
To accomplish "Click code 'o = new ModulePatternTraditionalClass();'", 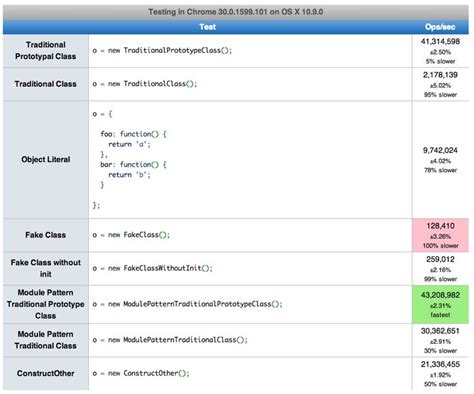I will [170, 340].
